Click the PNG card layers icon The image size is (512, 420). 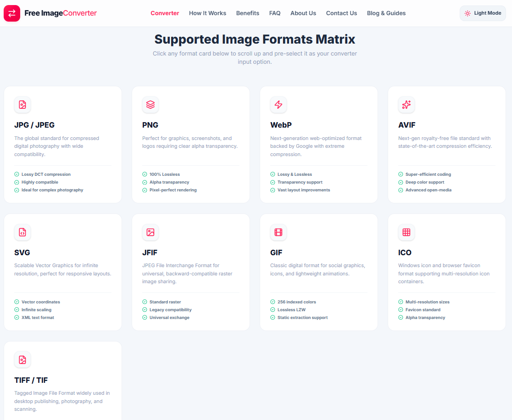(150, 105)
